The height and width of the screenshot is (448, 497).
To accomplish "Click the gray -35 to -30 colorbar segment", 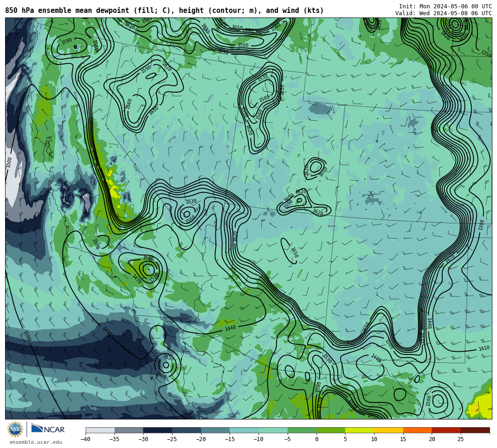I will coord(129,430).
